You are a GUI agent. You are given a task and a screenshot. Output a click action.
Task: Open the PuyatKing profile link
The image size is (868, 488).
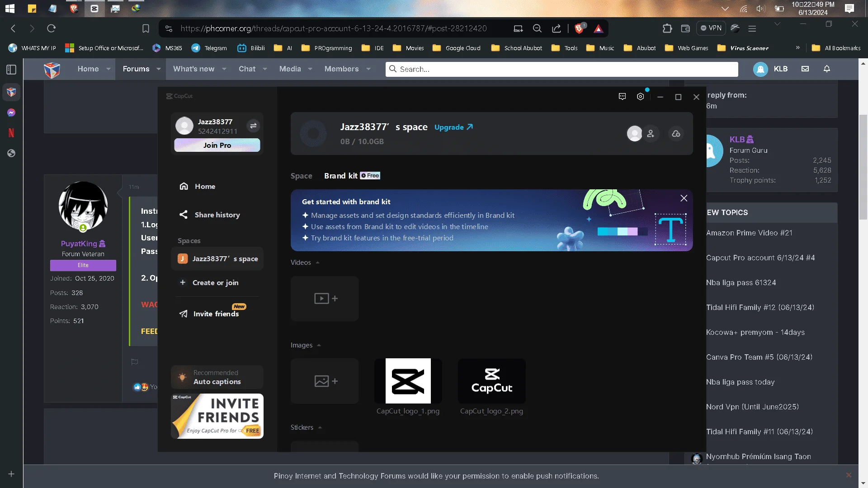click(79, 244)
